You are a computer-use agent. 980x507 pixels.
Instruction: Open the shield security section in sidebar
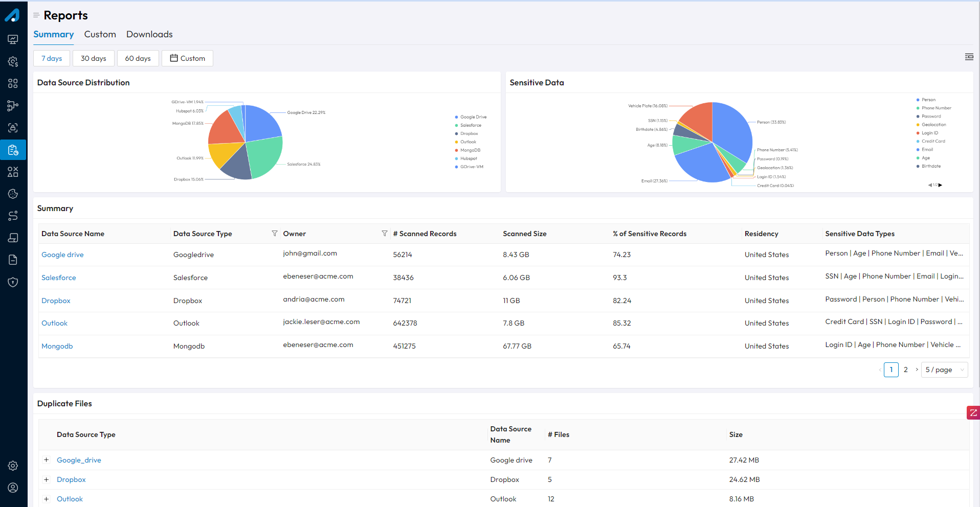click(x=13, y=282)
